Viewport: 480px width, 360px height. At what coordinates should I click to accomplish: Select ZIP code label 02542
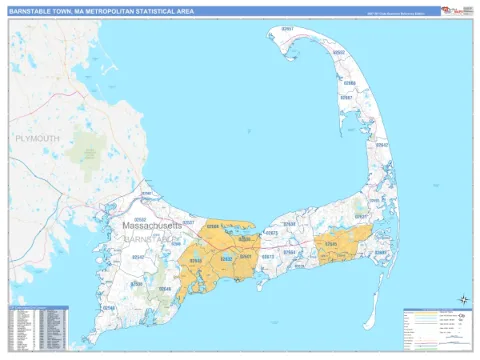[x=138, y=257]
